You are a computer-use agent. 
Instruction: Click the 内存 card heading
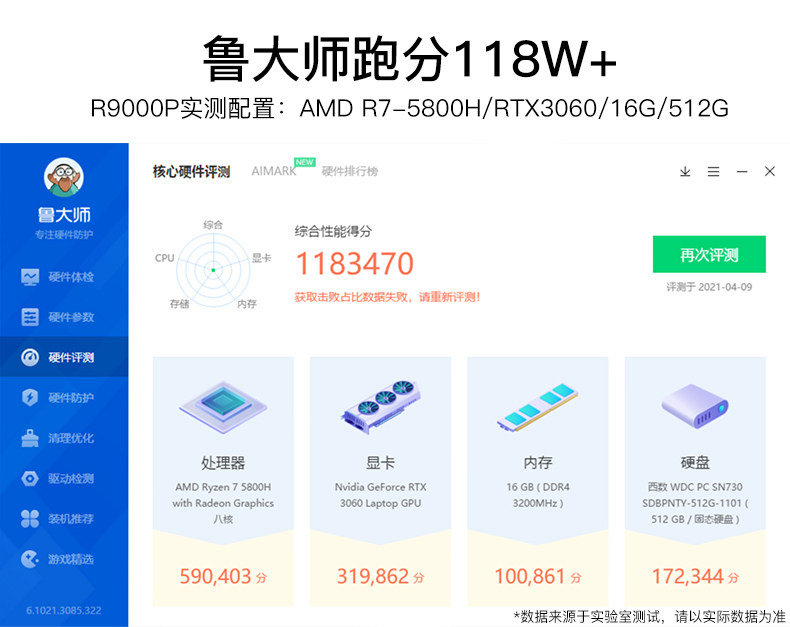(538, 462)
